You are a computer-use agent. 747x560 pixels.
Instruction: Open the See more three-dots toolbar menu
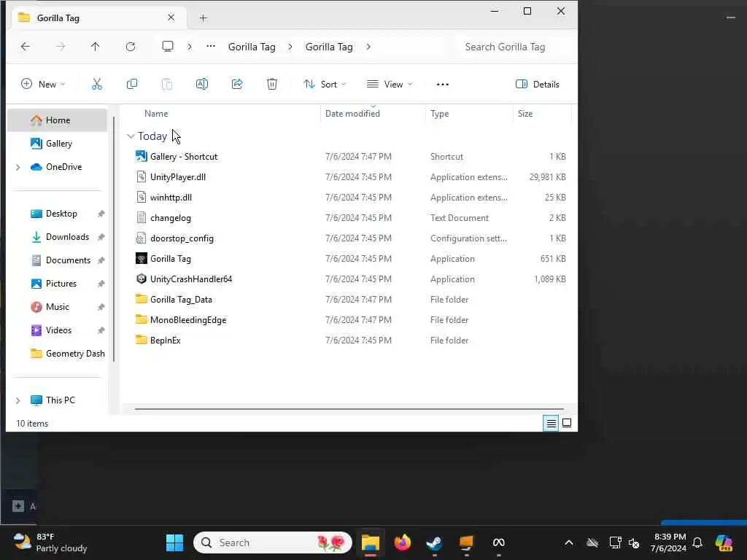(x=443, y=85)
